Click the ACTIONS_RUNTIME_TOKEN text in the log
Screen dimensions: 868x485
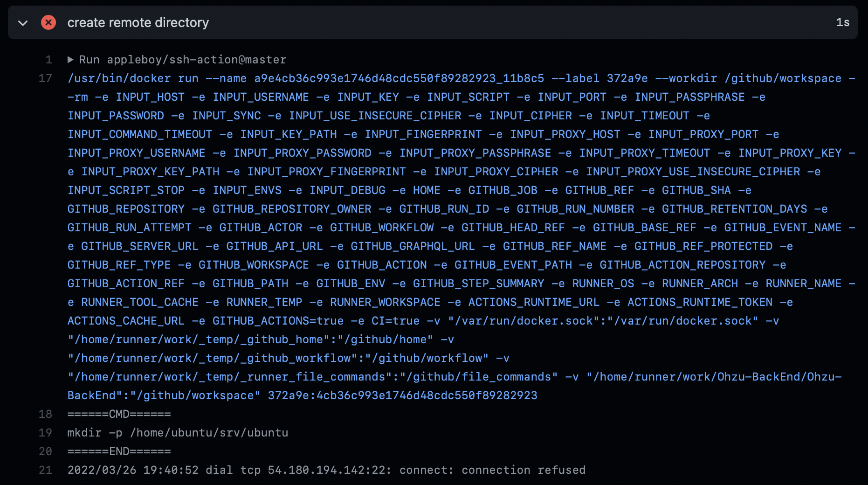(700, 302)
